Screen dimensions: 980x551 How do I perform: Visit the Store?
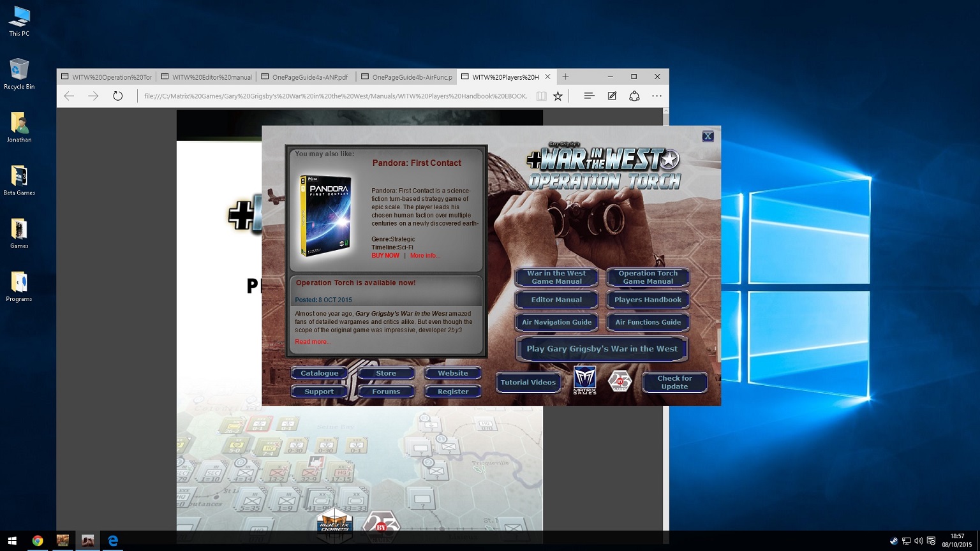[x=386, y=373]
